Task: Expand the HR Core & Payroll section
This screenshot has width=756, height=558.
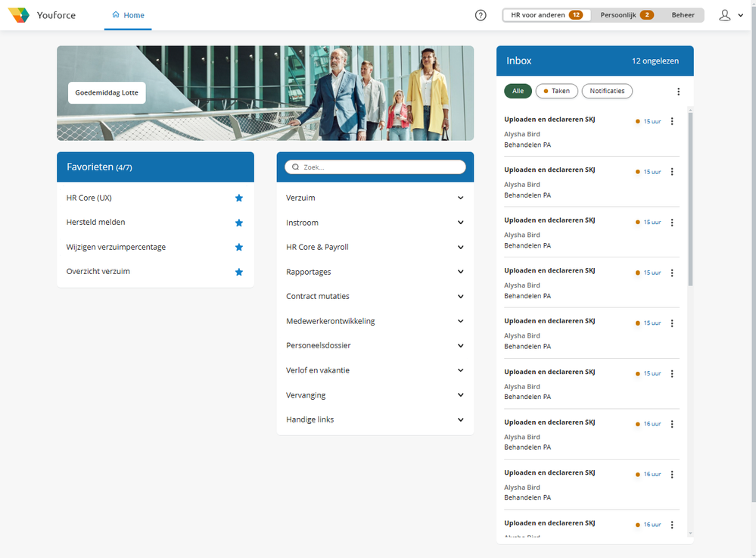Action: pos(375,247)
